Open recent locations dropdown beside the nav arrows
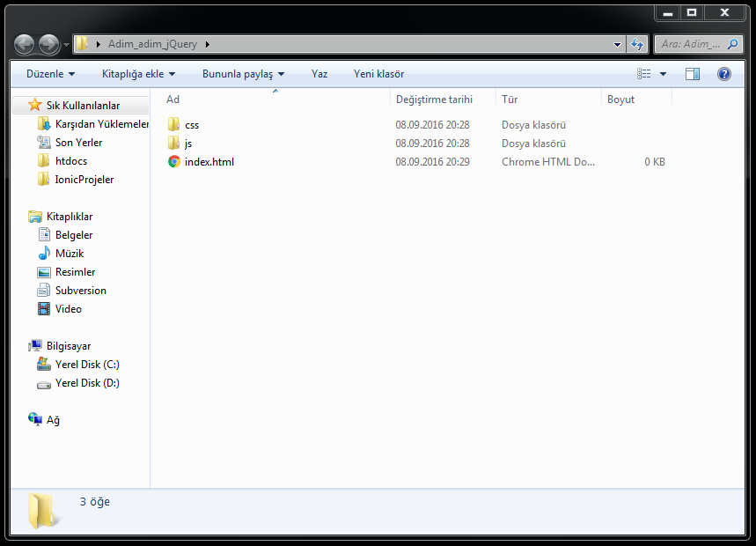 (66, 45)
